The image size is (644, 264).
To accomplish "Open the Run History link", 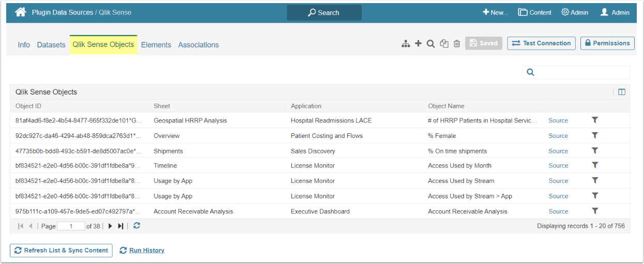I will click(146, 250).
